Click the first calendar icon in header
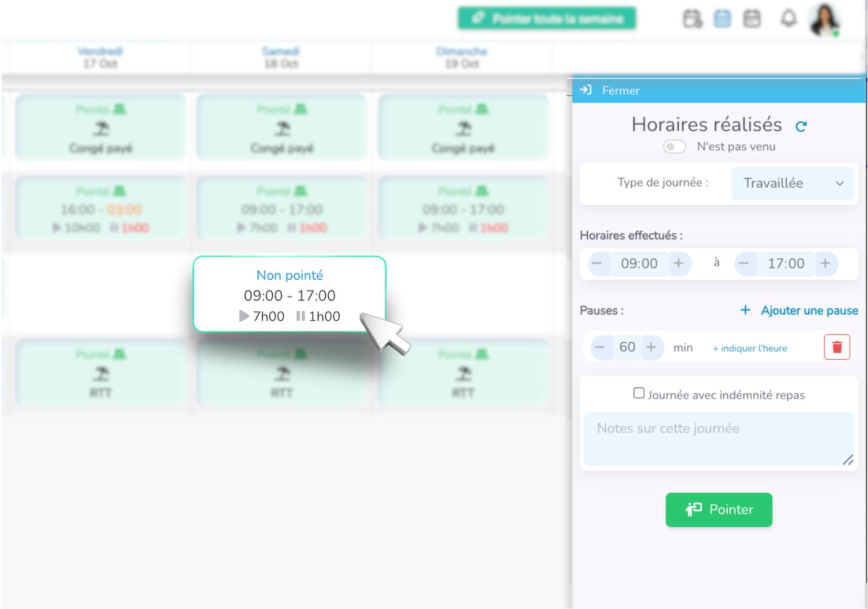The height and width of the screenshot is (609, 868). pos(692,19)
